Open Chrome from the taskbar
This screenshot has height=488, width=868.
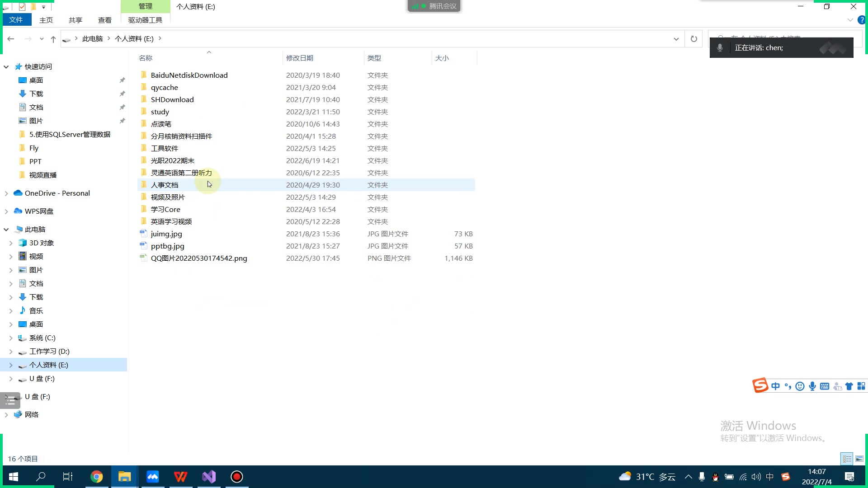pos(96,477)
